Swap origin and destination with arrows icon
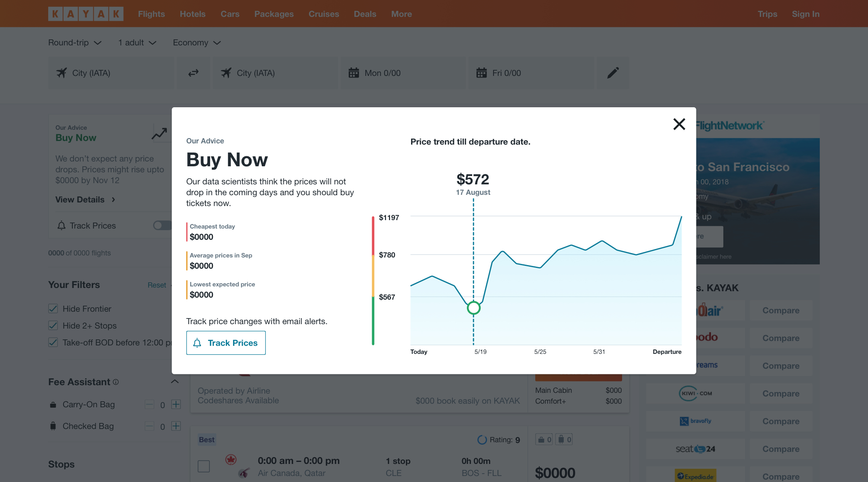This screenshot has height=482, width=868. coord(193,73)
